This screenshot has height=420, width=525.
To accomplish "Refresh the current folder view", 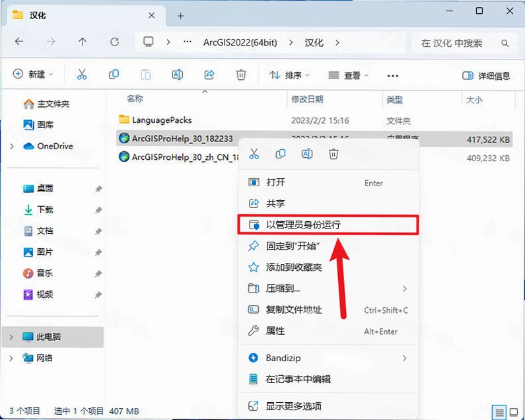I will 114,42.
